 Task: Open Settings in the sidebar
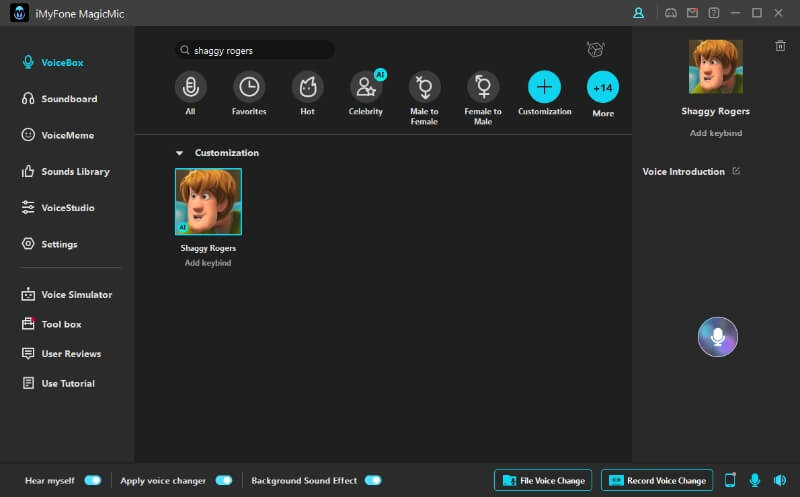(49, 244)
